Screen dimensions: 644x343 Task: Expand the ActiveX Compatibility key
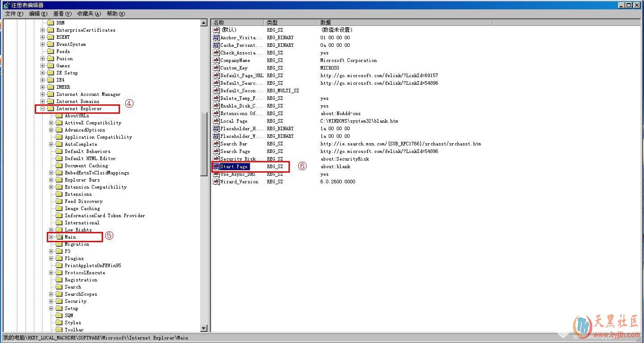pos(51,123)
